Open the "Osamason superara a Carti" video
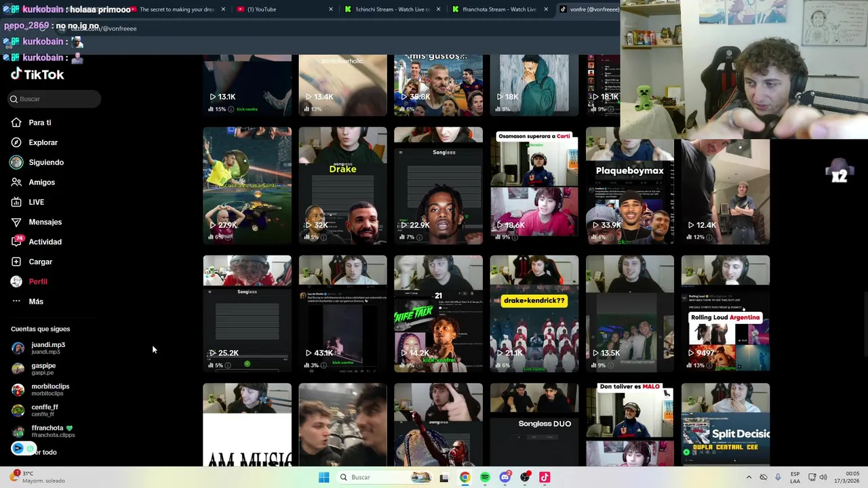The width and height of the screenshot is (868, 488). (x=534, y=185)
